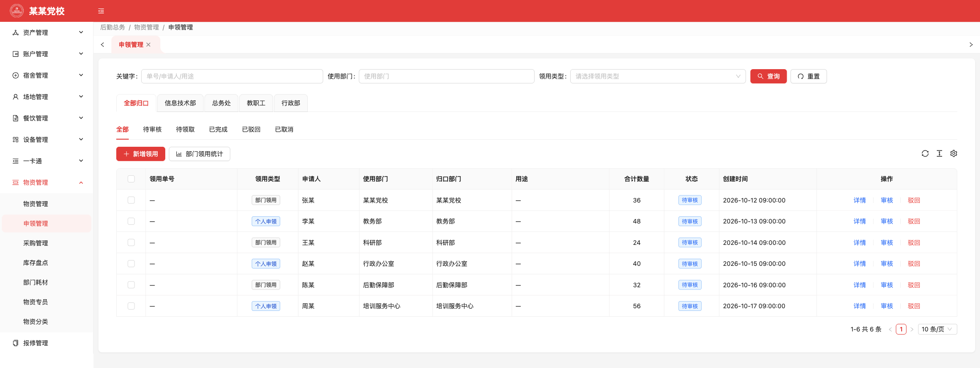Select the row for 李某

point(131,221)
